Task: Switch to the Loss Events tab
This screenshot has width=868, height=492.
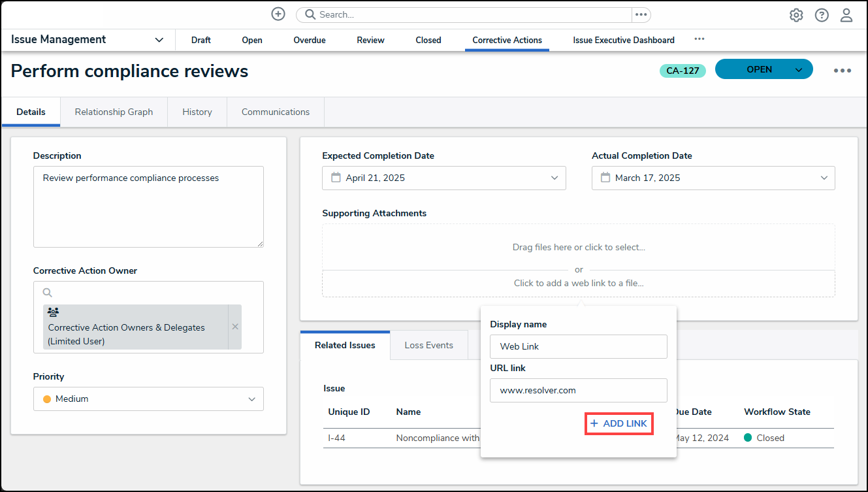Action: (x=428, y=345)
